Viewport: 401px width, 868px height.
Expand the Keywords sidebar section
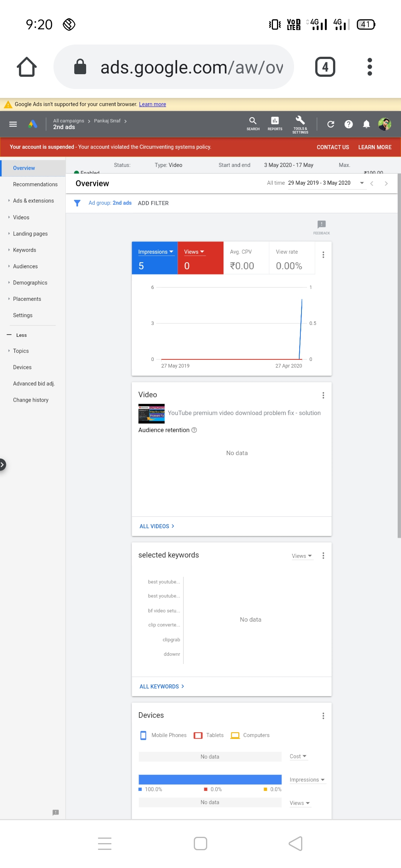click(25, 250)
